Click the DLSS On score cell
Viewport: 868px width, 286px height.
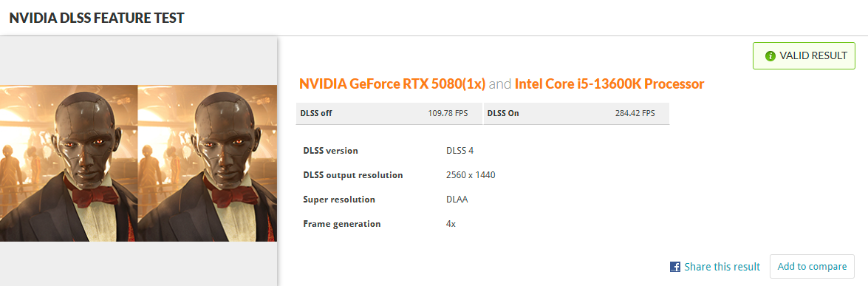[576, 114]
